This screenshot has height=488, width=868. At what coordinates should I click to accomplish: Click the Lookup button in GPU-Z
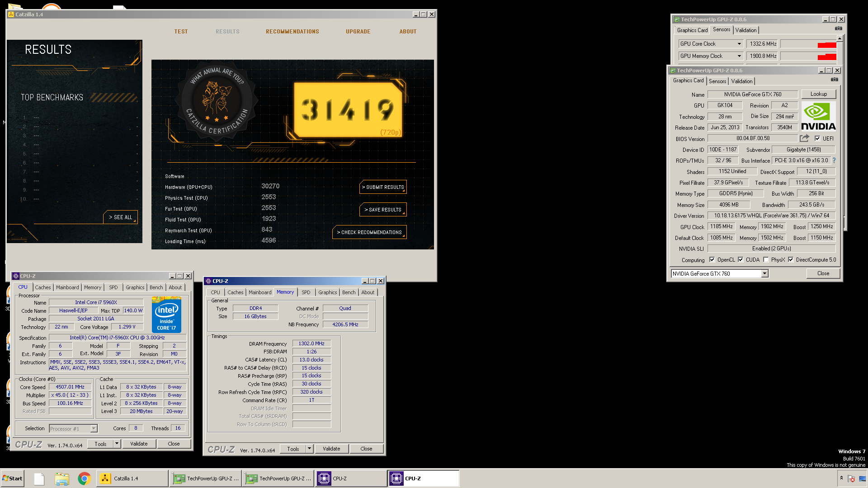819,94
